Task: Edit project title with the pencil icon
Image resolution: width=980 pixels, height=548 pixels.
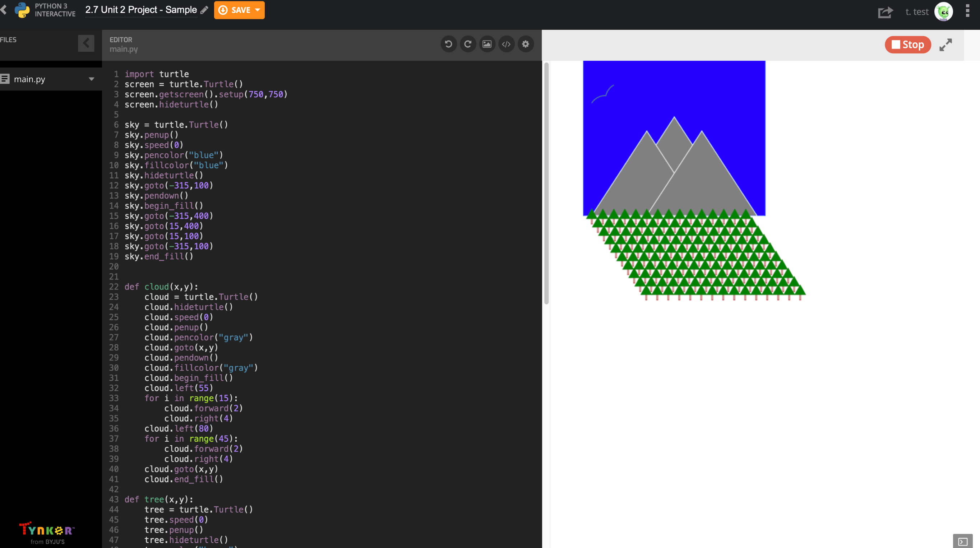Action: click(204, 10)
